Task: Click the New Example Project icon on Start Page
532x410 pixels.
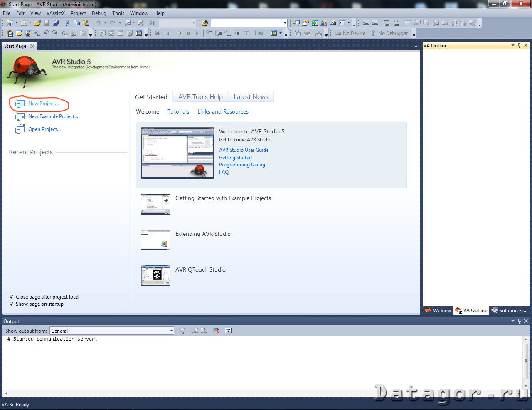Action: pyautogui.click(x=20, y=116)
